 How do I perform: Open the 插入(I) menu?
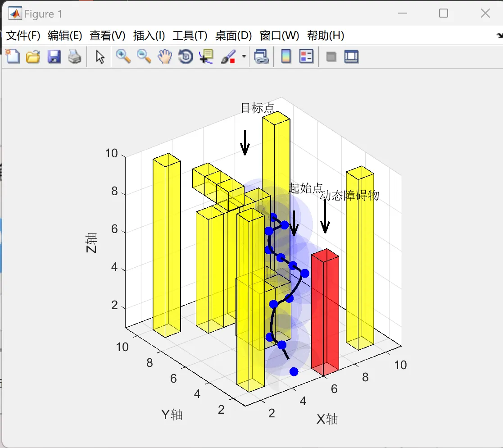pos(149,35)
